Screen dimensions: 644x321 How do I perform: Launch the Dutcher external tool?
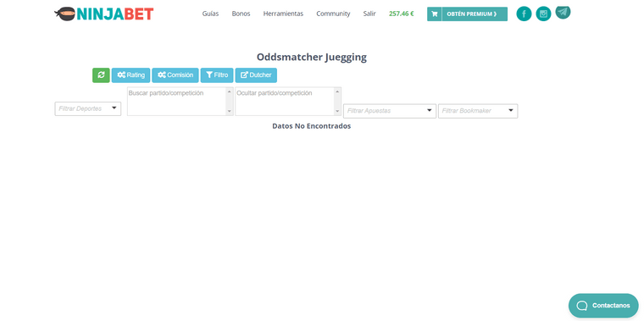click(256, 75)
